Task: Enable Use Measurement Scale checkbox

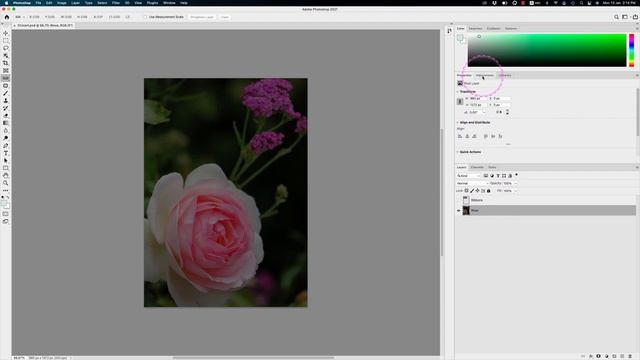Action: (145, 17)
